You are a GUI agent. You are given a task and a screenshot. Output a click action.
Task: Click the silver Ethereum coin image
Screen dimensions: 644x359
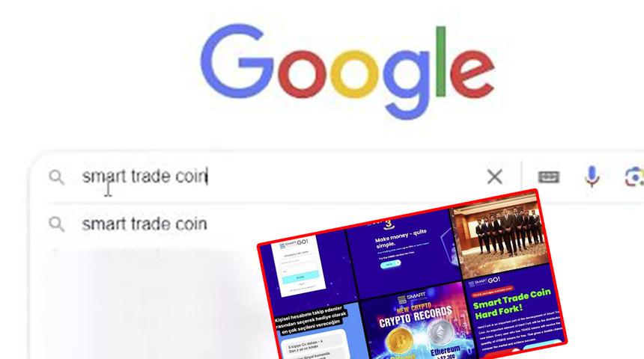441,332
